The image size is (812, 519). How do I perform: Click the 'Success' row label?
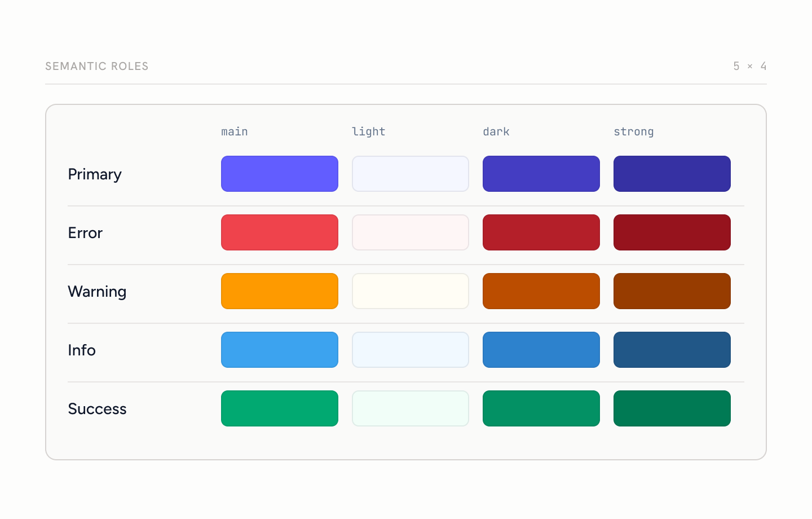[97, 408]
